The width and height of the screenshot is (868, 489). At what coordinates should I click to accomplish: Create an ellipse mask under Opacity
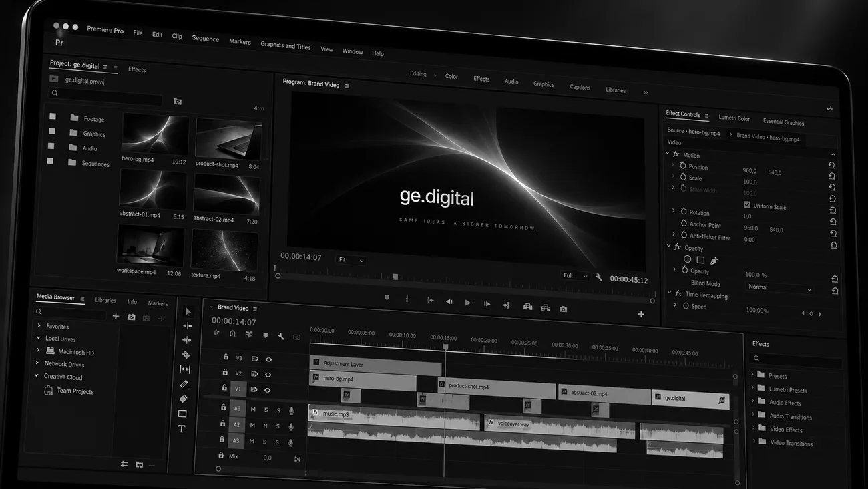(x=687, y=259)
